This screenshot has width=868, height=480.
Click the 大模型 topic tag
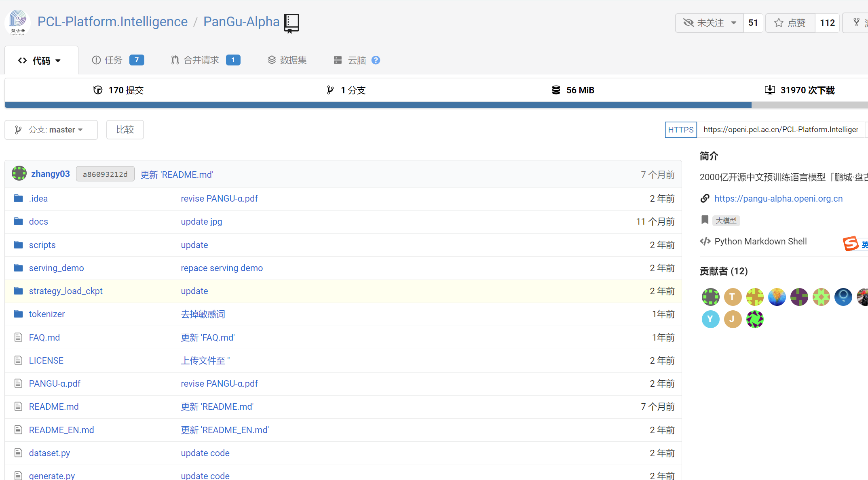[x=726, y=221]
